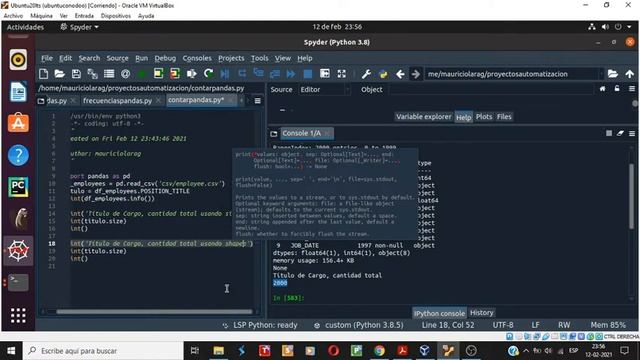Close the frecuenciaspandas.py tab

click(x=158, y=100)
